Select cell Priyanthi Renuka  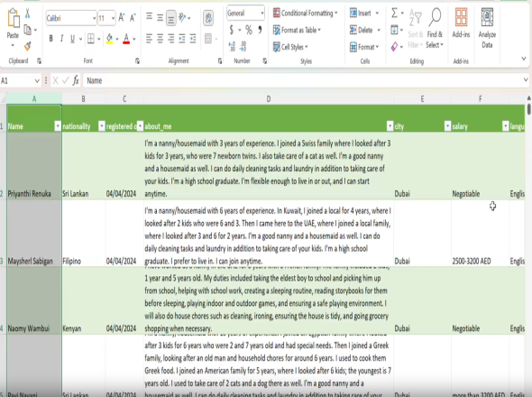coord(34,165)
